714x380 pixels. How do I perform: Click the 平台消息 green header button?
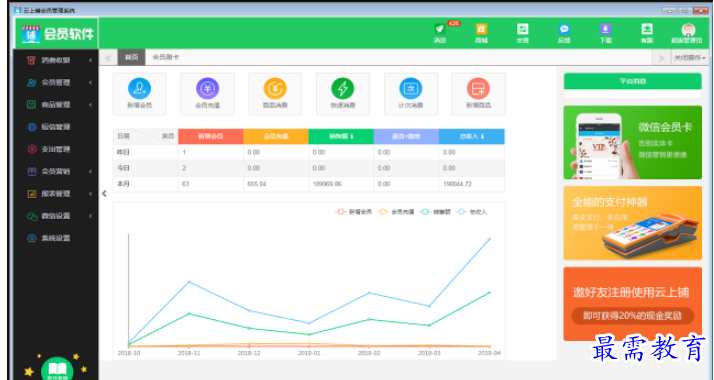[x=632, y=81]
